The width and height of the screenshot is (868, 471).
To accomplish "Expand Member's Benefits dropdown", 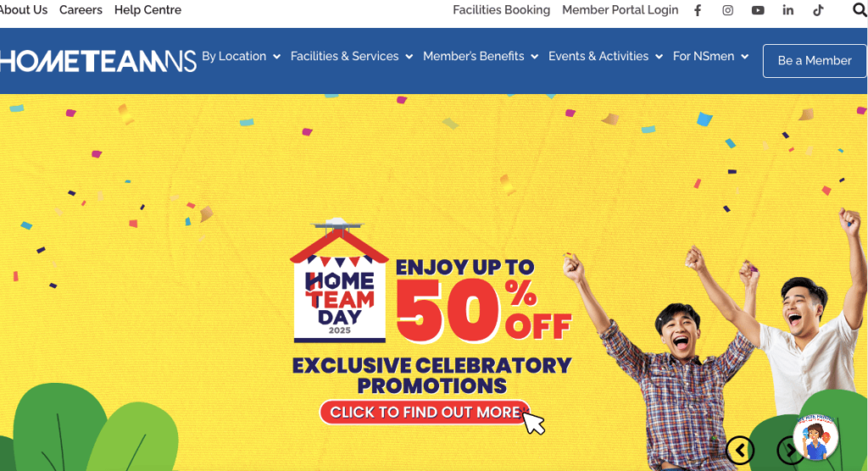I will tap(481, 57).
